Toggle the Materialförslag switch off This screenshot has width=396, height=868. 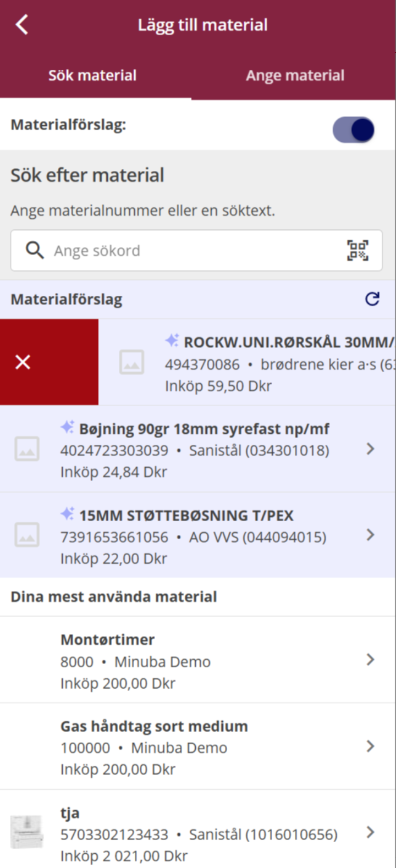pos(354,130)
